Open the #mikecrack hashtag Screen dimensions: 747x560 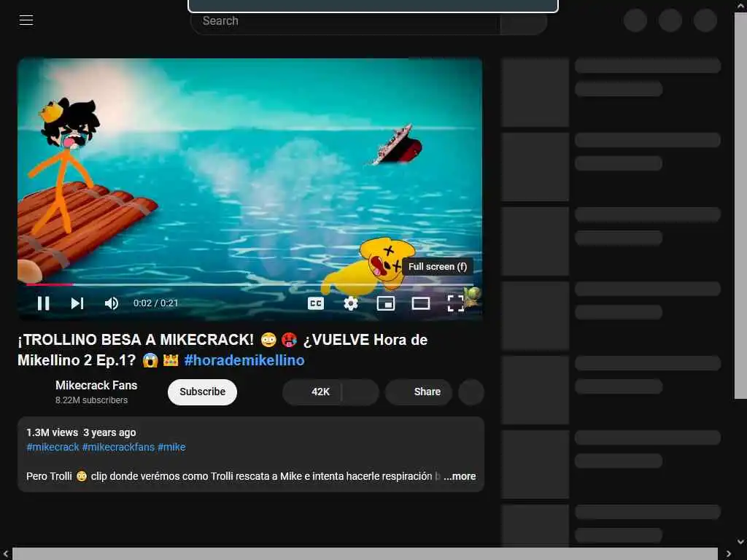tap(53, 447)
